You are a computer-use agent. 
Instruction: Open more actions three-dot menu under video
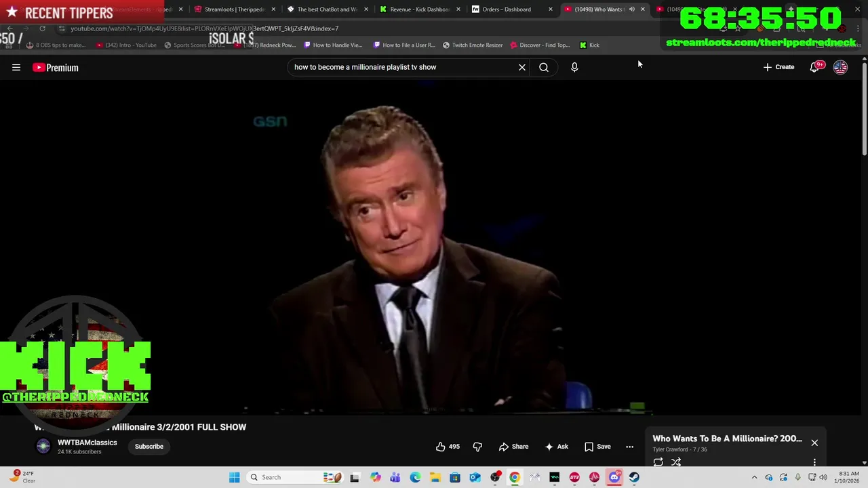click(629, 447)
